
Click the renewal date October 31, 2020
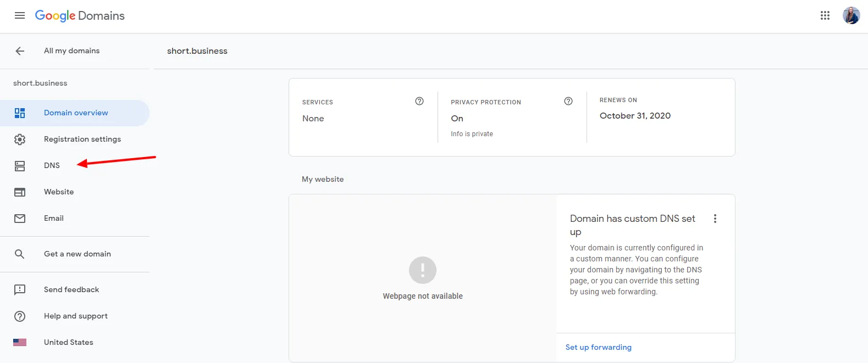(x=635, y=115)
